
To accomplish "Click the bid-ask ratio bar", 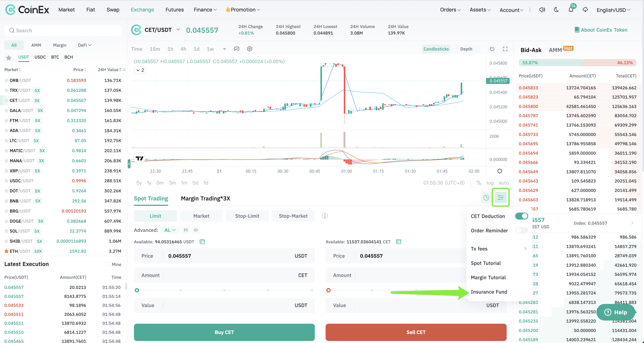I will click(x=578, y=63).
